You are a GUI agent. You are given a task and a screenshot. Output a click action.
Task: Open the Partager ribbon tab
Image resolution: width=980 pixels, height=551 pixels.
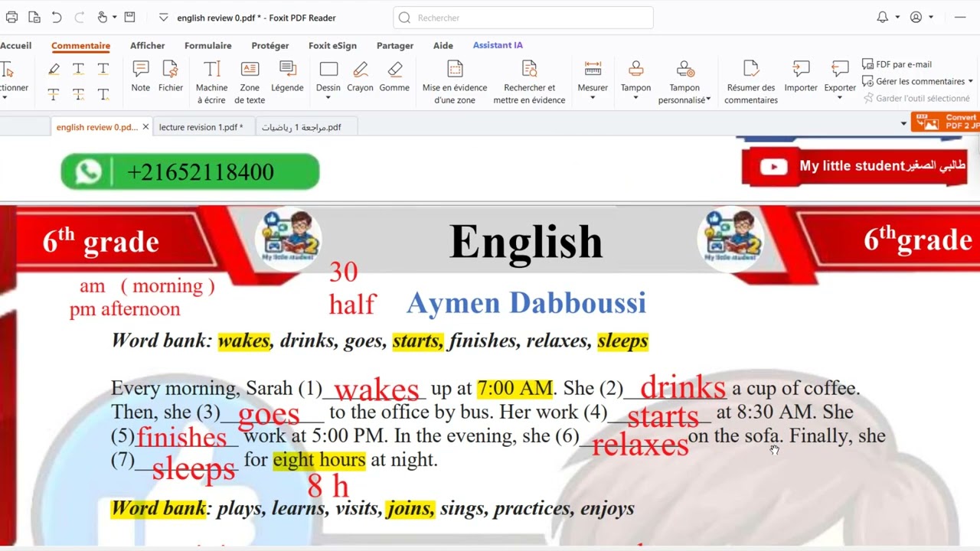coord(395,45)
